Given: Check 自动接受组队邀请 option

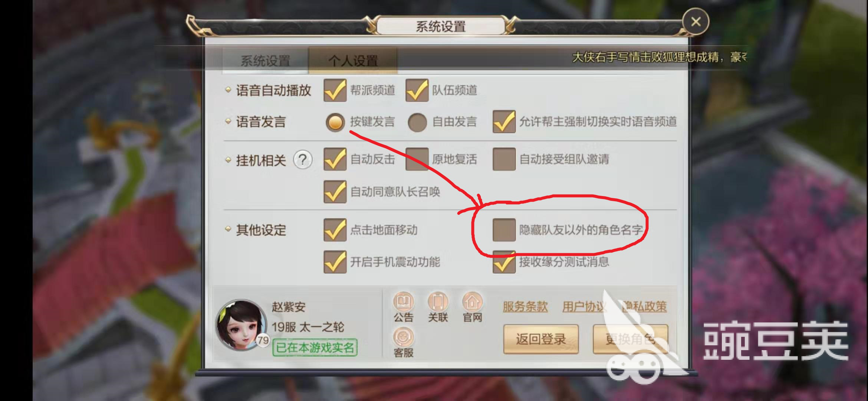Looking at the screenshot, I should tap(504, 159).
